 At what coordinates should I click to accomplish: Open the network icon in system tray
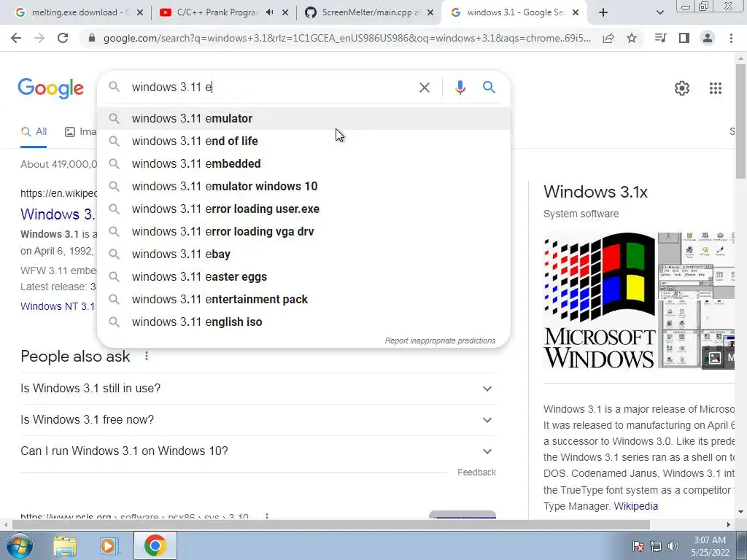pyautogui.click(x=656, y=546)
